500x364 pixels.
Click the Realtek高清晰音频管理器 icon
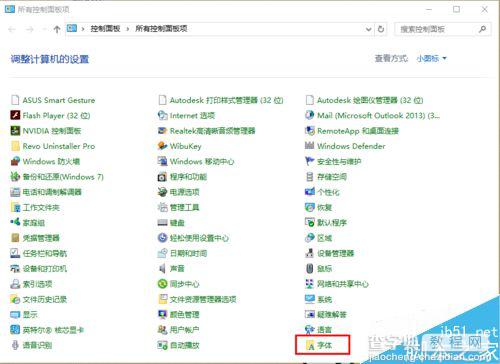pyautogui.click(x=162, y=131)
